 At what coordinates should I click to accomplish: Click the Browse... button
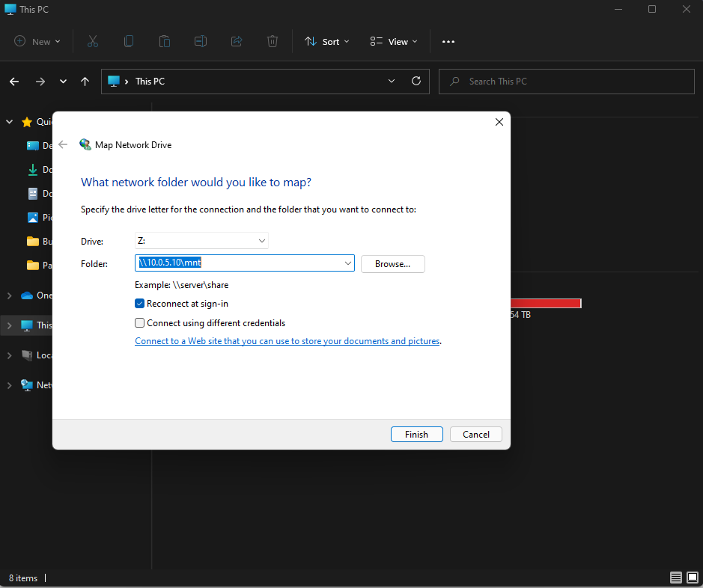[393, 264]
